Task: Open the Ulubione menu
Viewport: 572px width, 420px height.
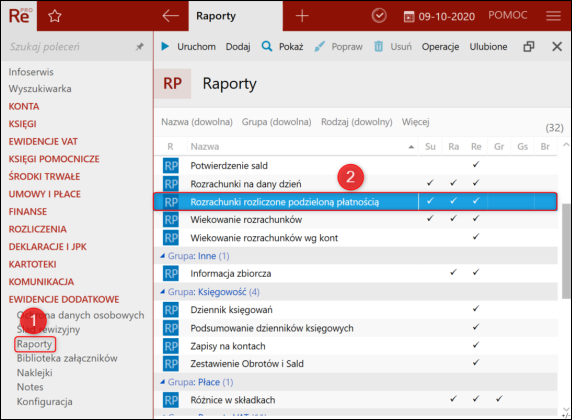Action: [x=488, y=47]
